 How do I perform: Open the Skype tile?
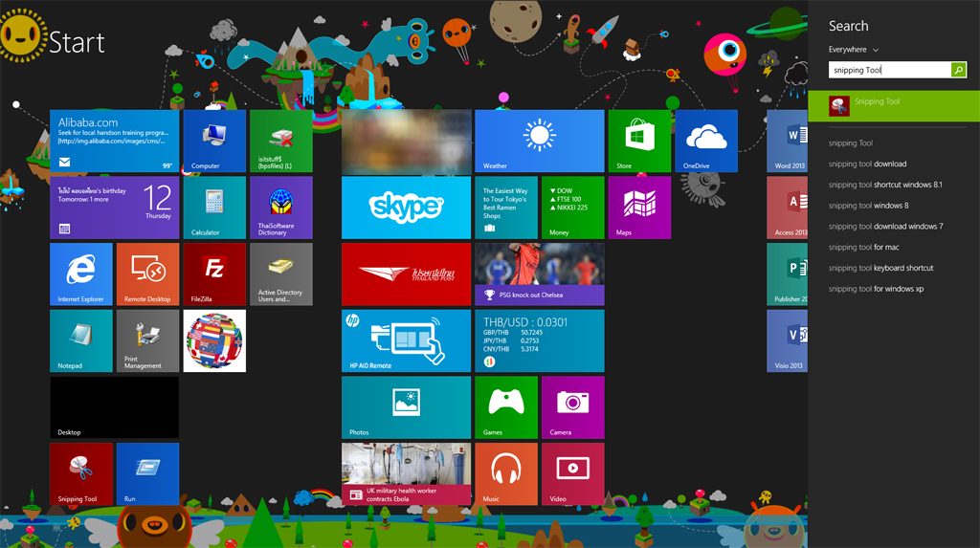click(406, 208)
